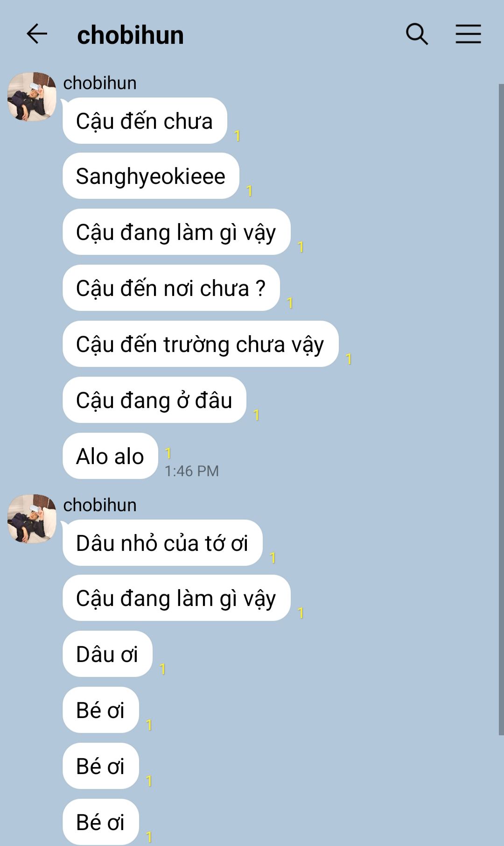Image resolution: width=504 pixels, height=846 pixels.
Task: Tap the "Dâu ơi" message bubble
Action: click(x=107, y=654)
